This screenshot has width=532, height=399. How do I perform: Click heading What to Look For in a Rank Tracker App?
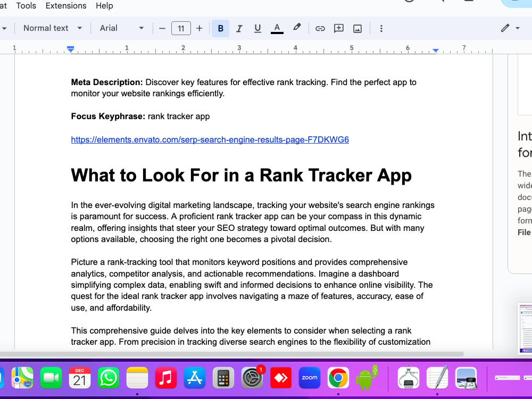pos(241,176)
